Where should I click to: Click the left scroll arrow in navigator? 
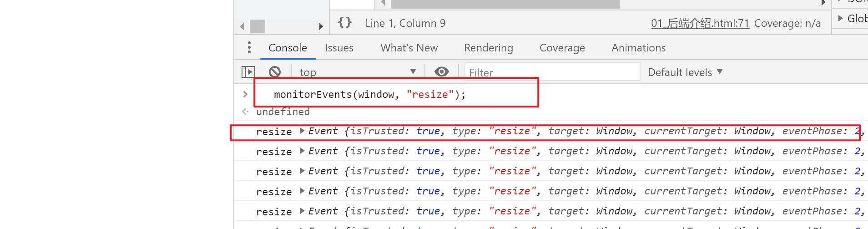coord(242,26)
